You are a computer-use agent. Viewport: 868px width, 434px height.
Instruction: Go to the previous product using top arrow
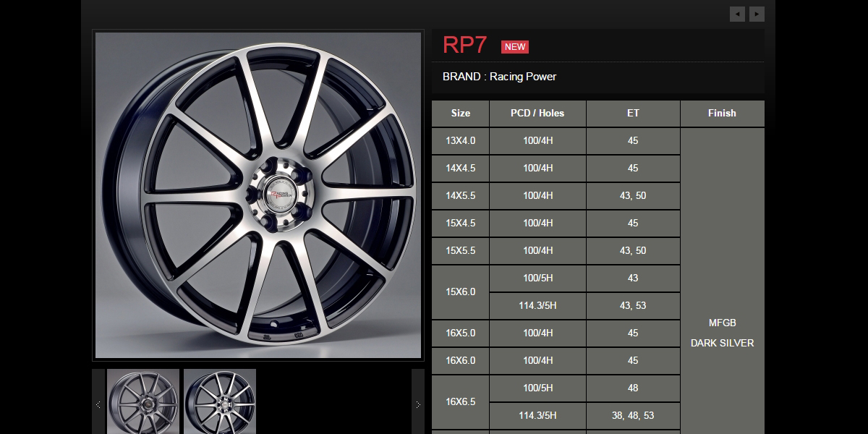pyautogui.click(x=737, y=14)
